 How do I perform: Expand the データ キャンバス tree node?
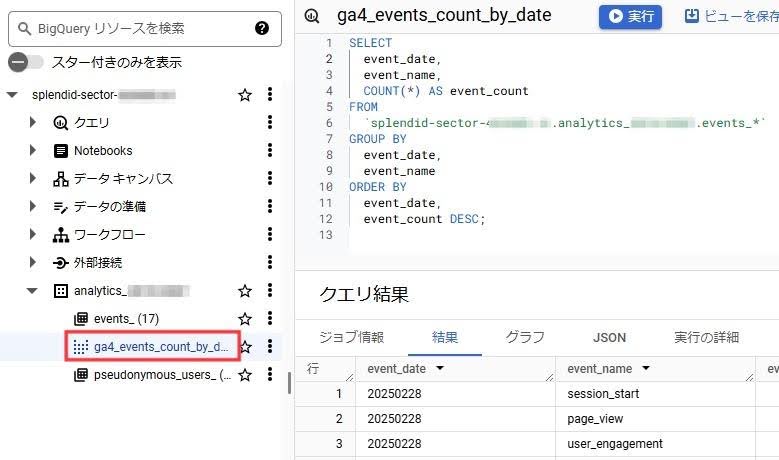tap(33, 178)
